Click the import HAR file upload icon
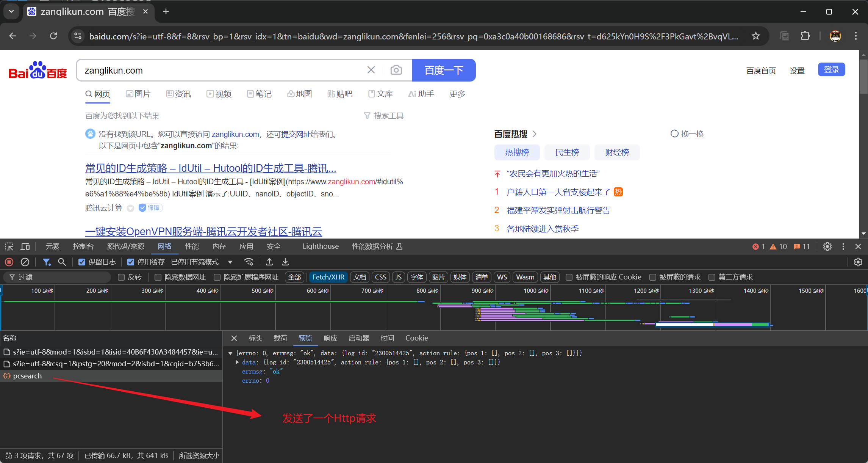The image size is (868, 463). click(269, 262)
